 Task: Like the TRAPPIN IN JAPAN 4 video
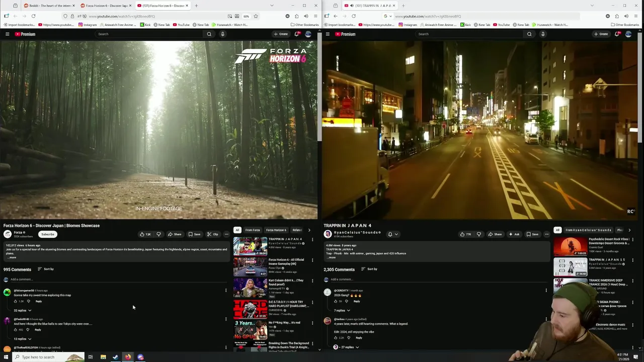(x=466, y=234)
